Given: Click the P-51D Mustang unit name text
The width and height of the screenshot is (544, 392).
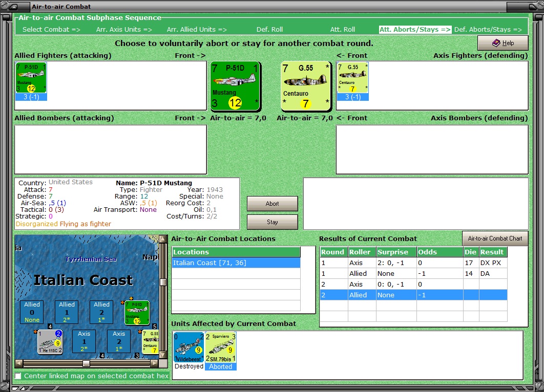Looking at the screenshot, I should [x=166, y=183].
